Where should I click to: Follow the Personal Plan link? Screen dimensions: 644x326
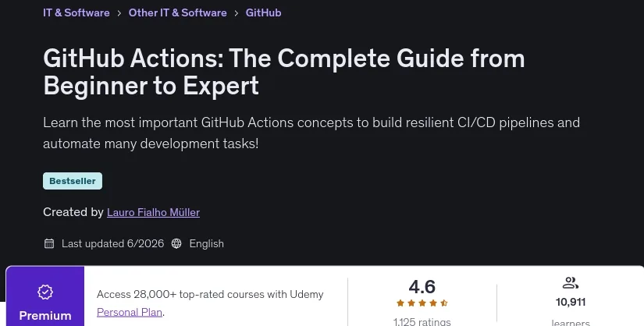(130, 312)
